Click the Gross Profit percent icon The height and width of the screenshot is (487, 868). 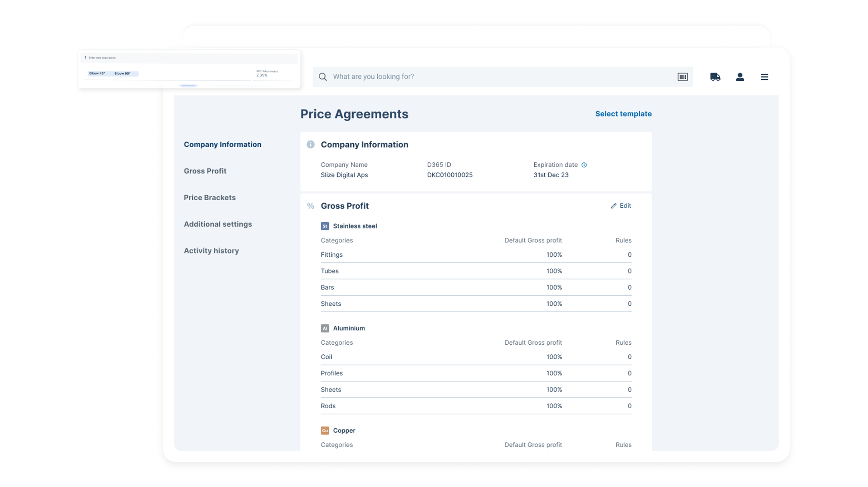pyautogui.click(x=310, y=206)
